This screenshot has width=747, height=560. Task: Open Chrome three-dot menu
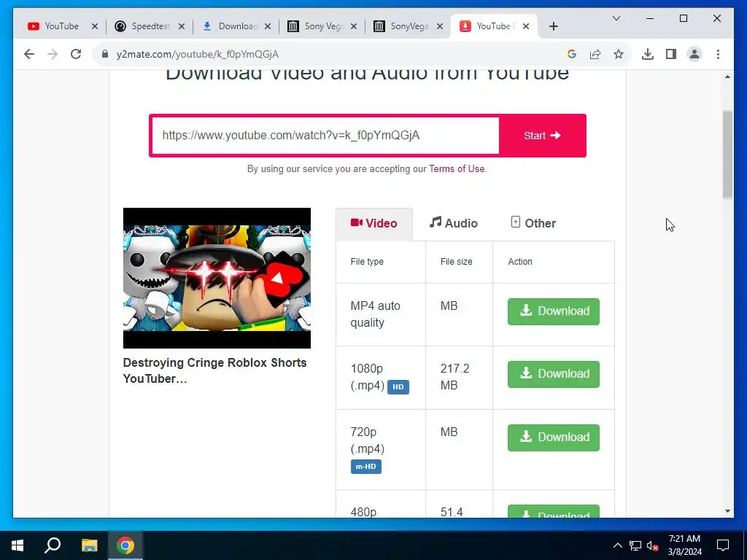[x=718, y=54]
